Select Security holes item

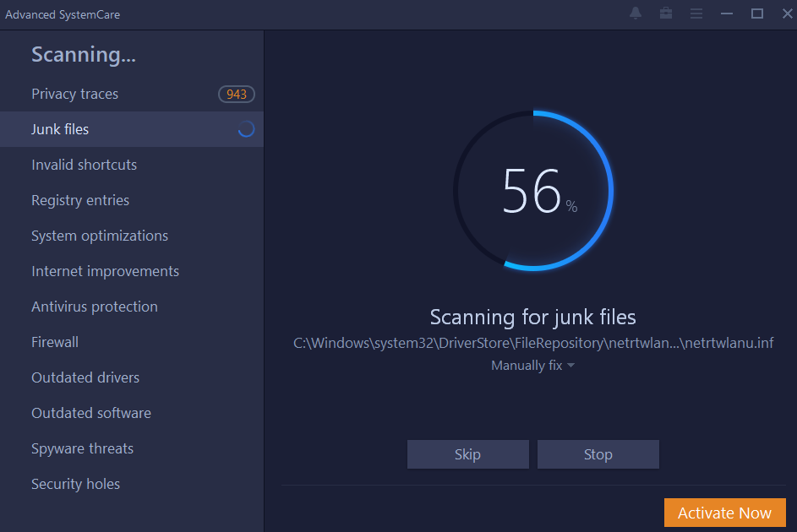click(132, 485)
